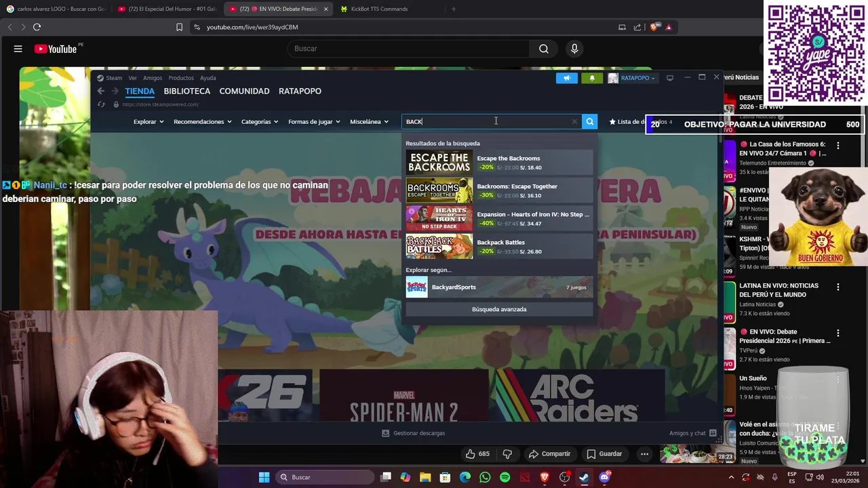Screen dimensions: 868x488
Task: Like the video with 685 likes
Action: pyautogui.click(x=477, y=454)
